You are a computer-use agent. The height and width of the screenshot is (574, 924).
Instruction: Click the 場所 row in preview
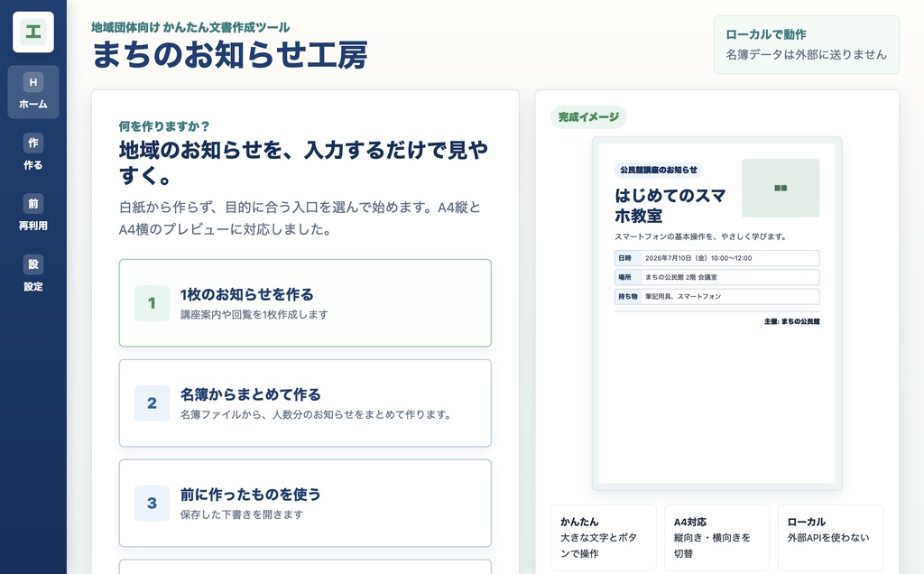[x=716, y=277]
